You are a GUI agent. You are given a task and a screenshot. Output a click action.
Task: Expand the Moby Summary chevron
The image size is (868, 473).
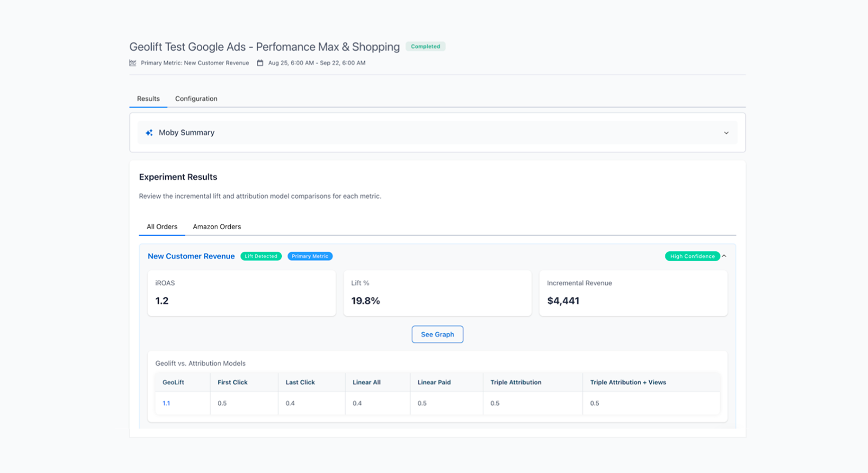pos(726,133)
